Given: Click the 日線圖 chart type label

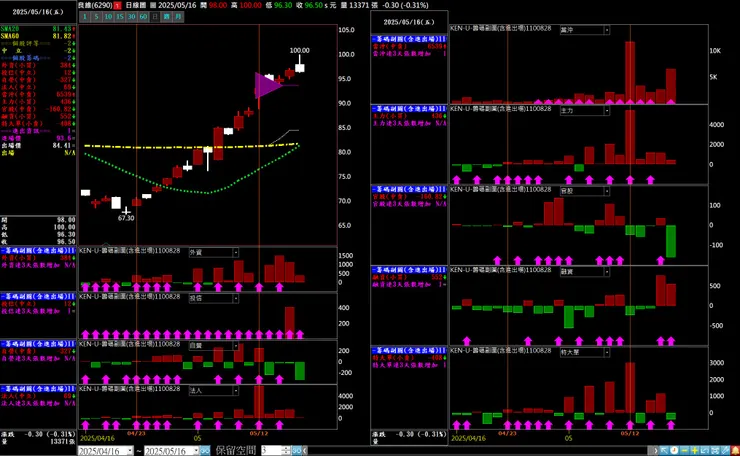Looking at the screenshot, I should click(x=136, y=5).
